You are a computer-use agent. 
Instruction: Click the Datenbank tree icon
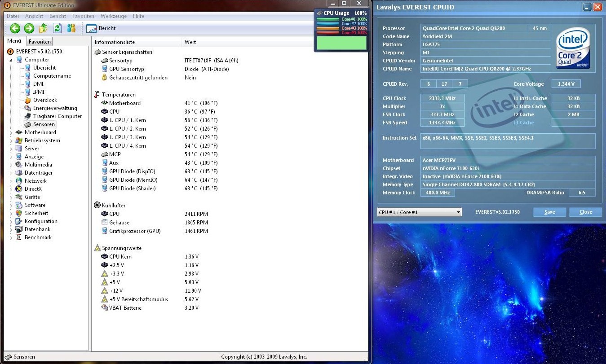tap(18, 229)
